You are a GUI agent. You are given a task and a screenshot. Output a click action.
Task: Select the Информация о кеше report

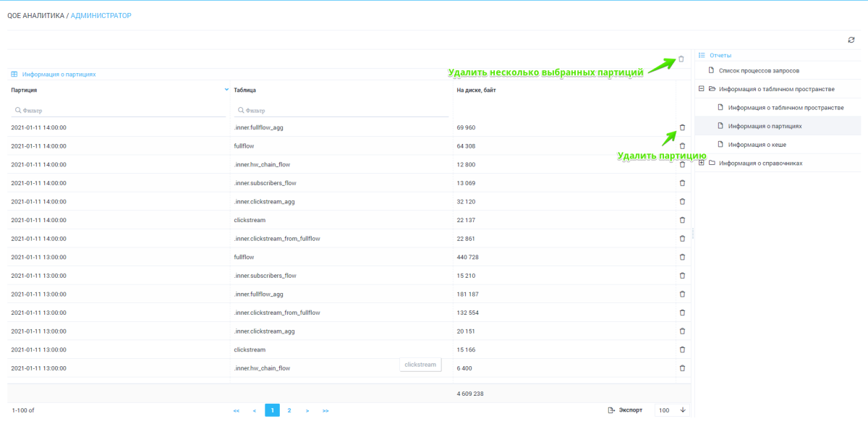[757, 145]
